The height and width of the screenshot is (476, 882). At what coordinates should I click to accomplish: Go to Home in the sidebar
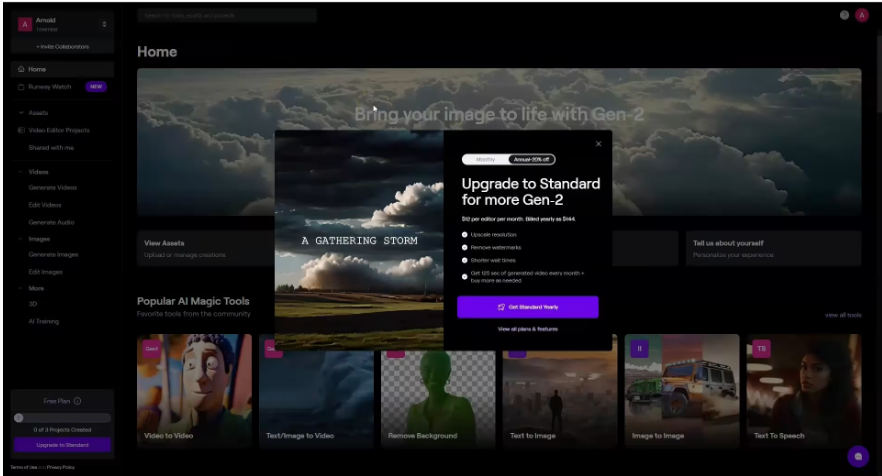point(62,69)
